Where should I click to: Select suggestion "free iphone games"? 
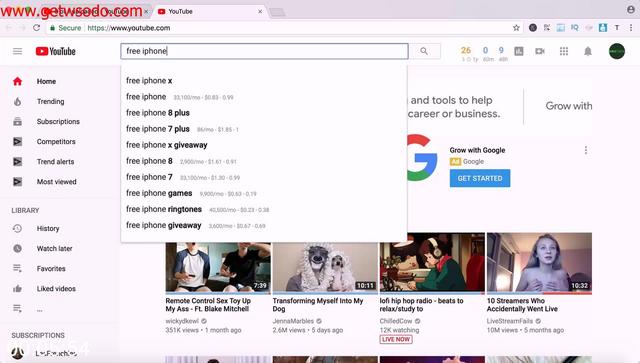click(264, 193)
